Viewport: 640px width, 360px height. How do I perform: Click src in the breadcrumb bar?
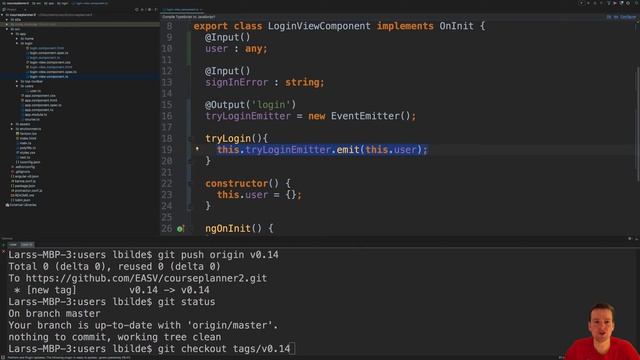pyautogui.click(x=37, y=3)
